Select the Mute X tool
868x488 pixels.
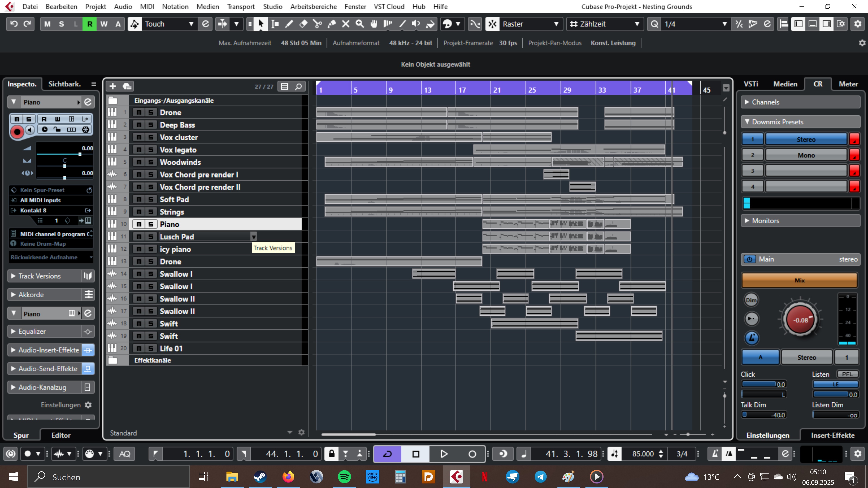click(x=346, y=24)
